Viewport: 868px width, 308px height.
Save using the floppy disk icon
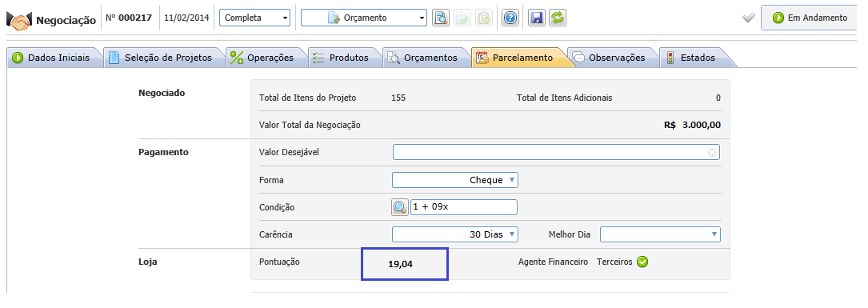pyautogui.click(x=537, y=18)
